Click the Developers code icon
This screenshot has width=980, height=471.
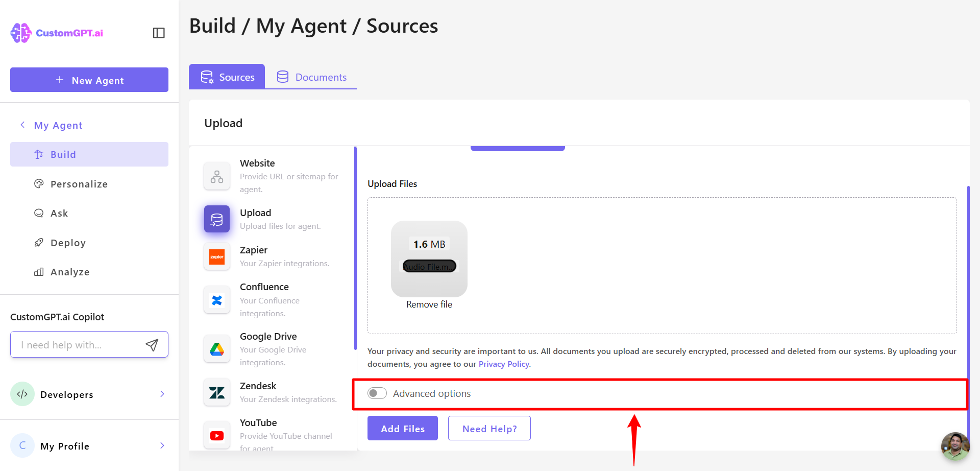22,394
